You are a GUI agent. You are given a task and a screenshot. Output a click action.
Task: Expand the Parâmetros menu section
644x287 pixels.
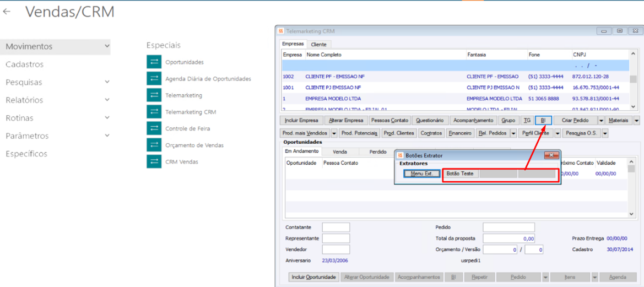coord(107,136)
